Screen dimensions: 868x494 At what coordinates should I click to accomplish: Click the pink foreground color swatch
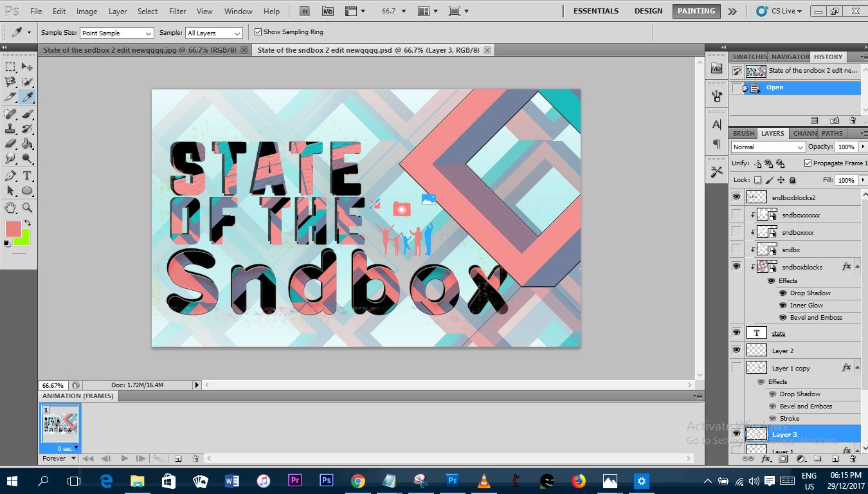[x=13, y=229]
